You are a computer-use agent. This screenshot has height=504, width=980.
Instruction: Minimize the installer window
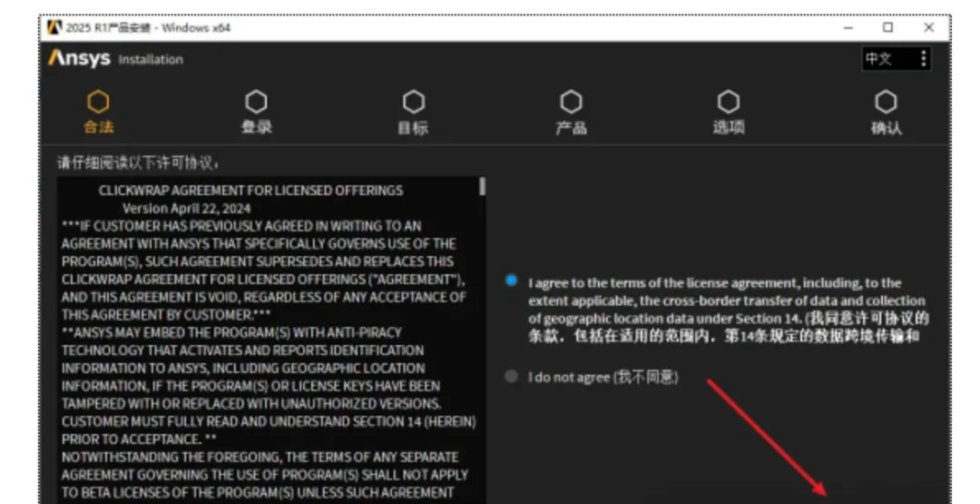click(848, 27)
